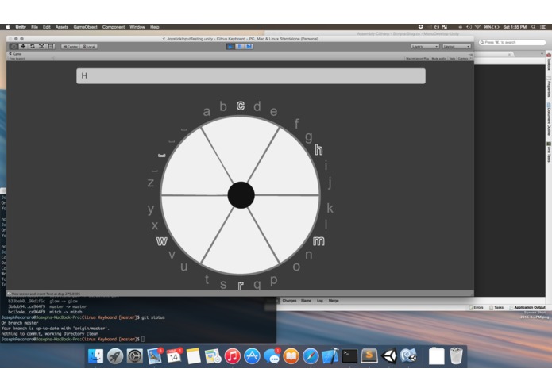Select the Game view tab

(16, 54)
